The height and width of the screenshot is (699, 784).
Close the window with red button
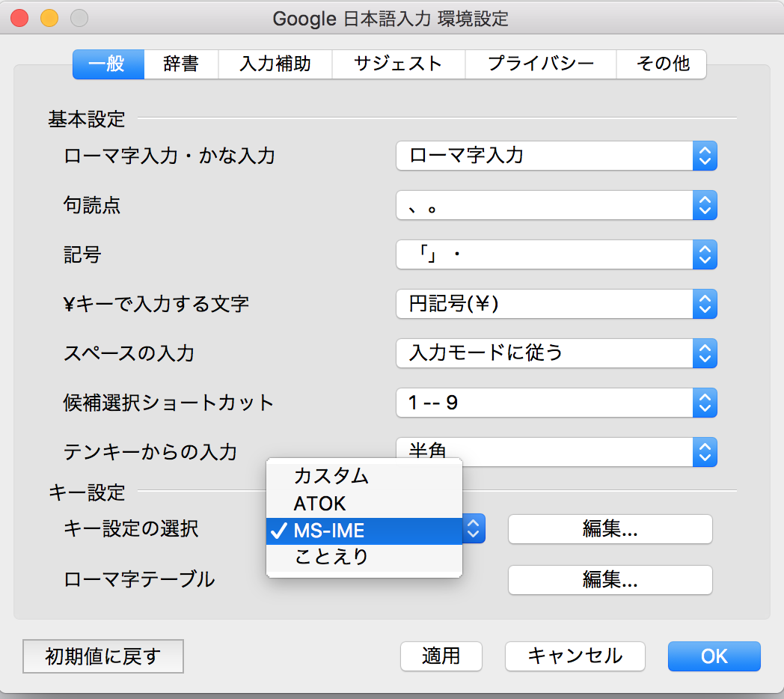[x=19, y=19]
